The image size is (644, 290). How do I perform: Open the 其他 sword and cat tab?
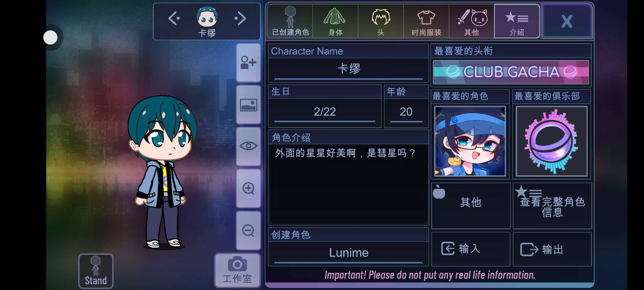[x=472, y=21]
